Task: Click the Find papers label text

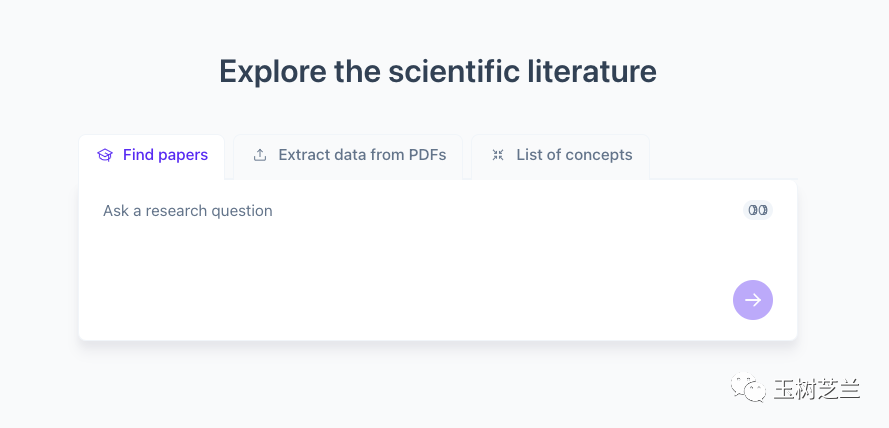Action: pos(166,155)
